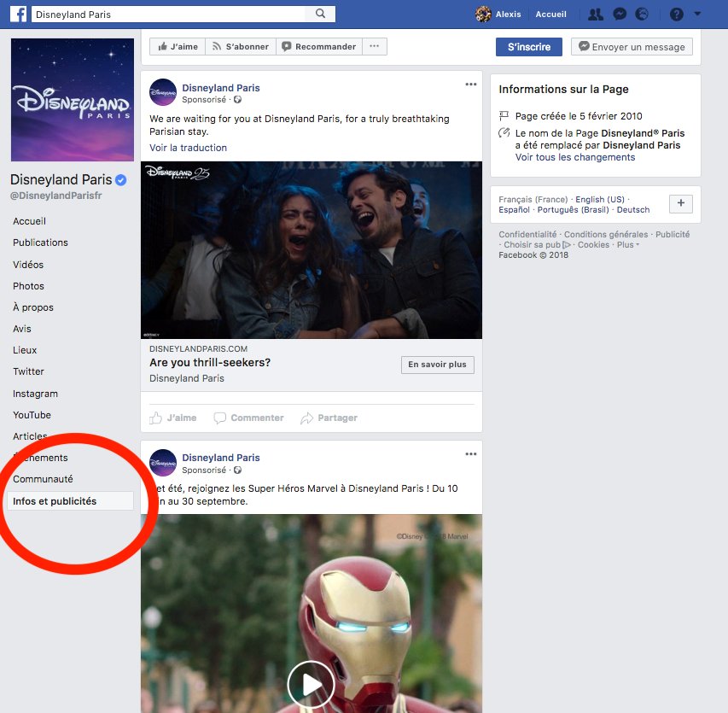Viewport: 728px width, 713px height.
Task: Like the first post with J'aime
Action: (173, 418)
